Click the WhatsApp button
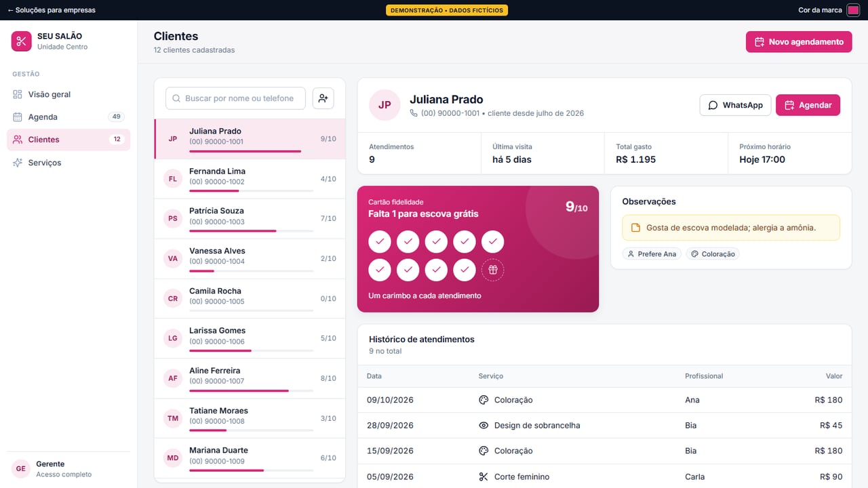This screenshot has width=868, height=488. click(735, 105)
